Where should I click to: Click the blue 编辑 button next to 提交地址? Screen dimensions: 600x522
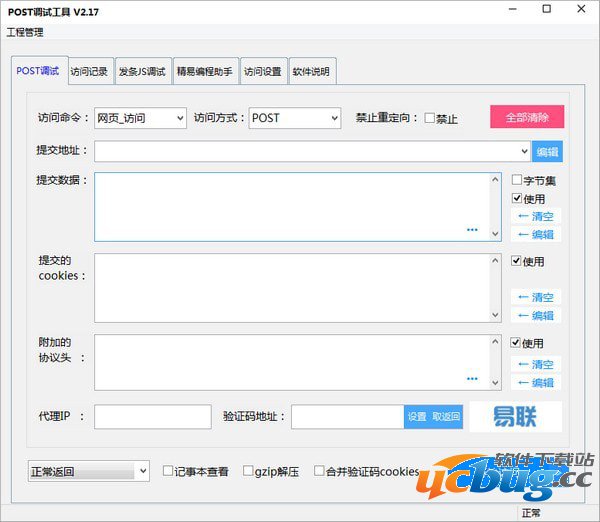tap(547, 152)
